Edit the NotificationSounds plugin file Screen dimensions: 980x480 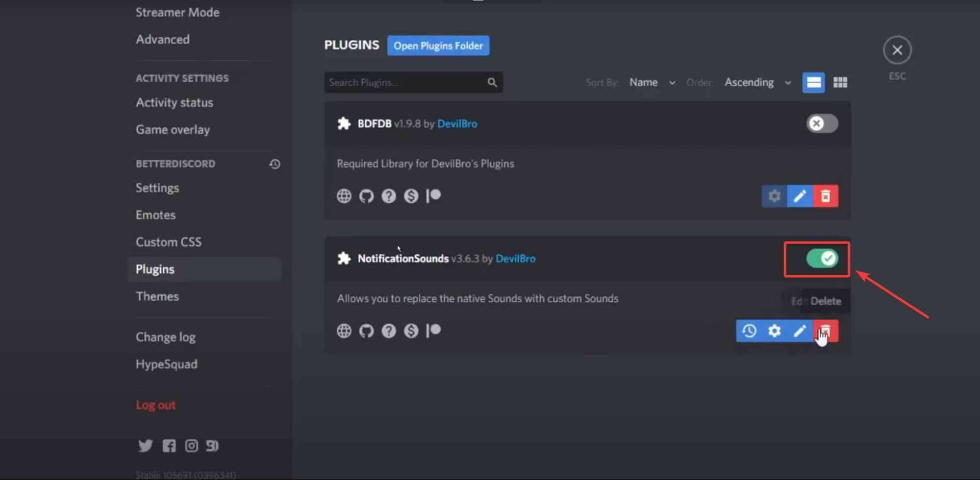pos(800,331)
